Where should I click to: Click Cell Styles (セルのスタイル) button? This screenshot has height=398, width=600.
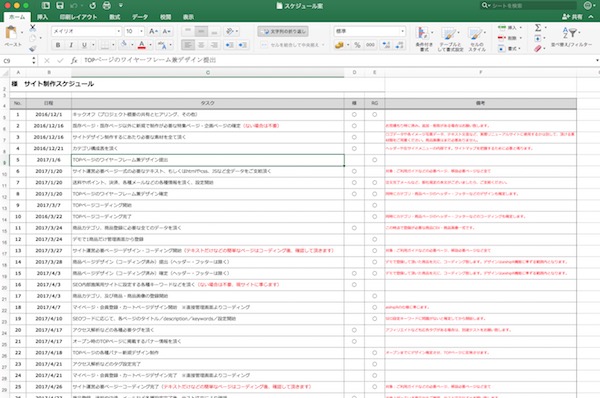point(477,38)
